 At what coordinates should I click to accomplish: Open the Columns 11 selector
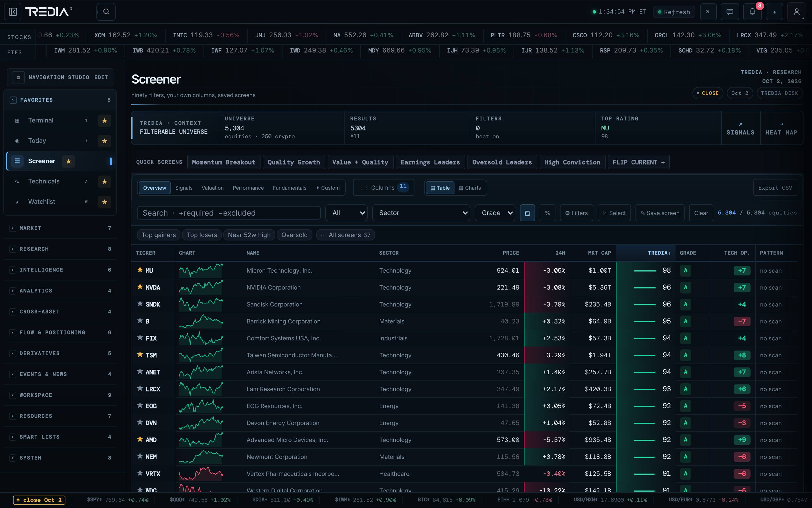pos(383,187)
